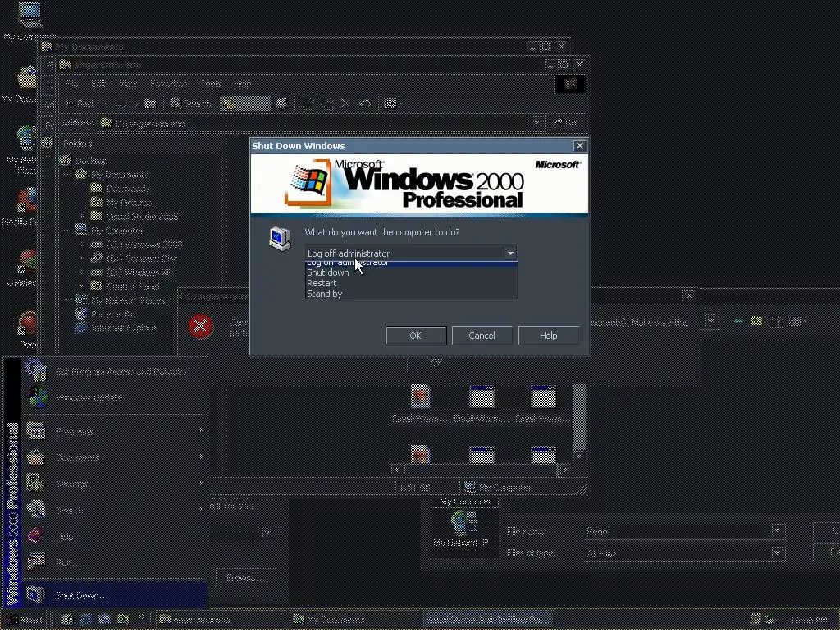
Task: Click the Undo toolbar icon
Action: (365, 103)
